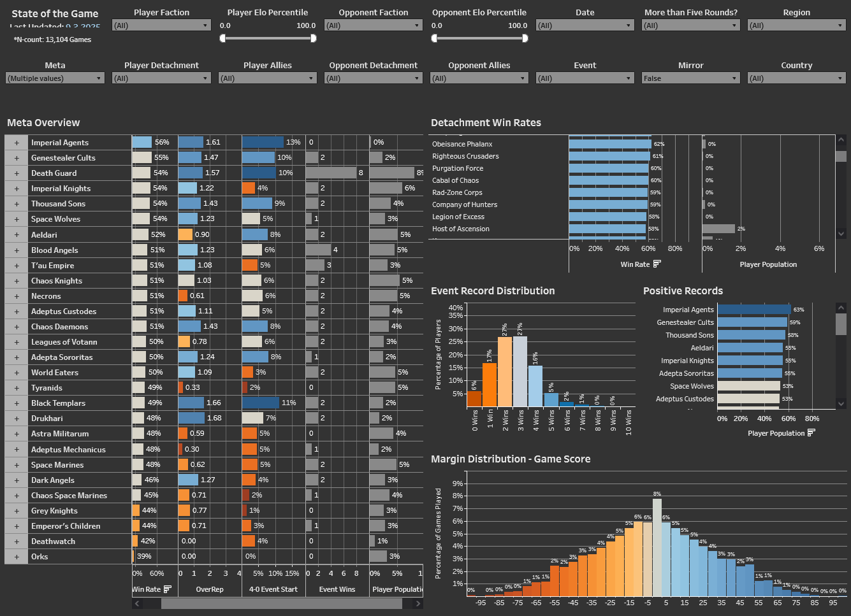Expand the Grey Knights row plus button
851x616 pixels.
click(17, 511)
